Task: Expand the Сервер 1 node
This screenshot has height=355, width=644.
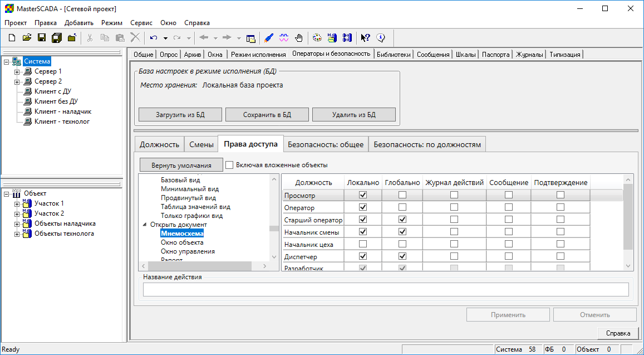Action: point(17,72)
